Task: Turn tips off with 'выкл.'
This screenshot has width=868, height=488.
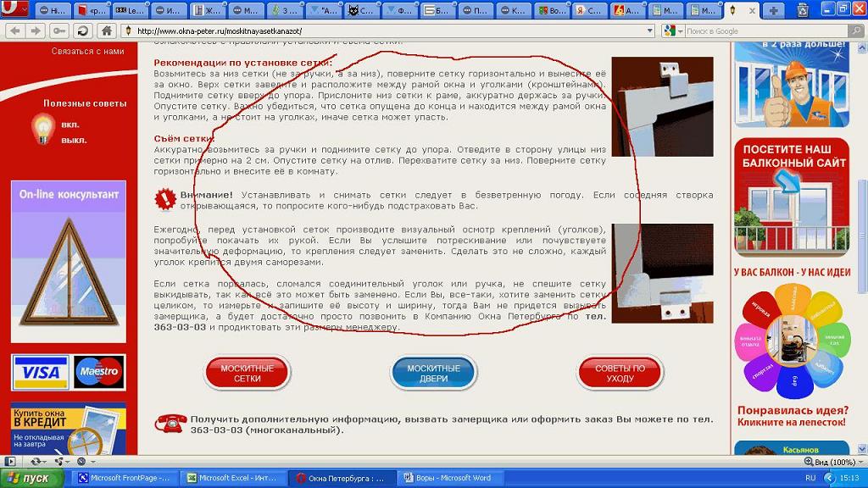Action: click(x=75, y=141)
